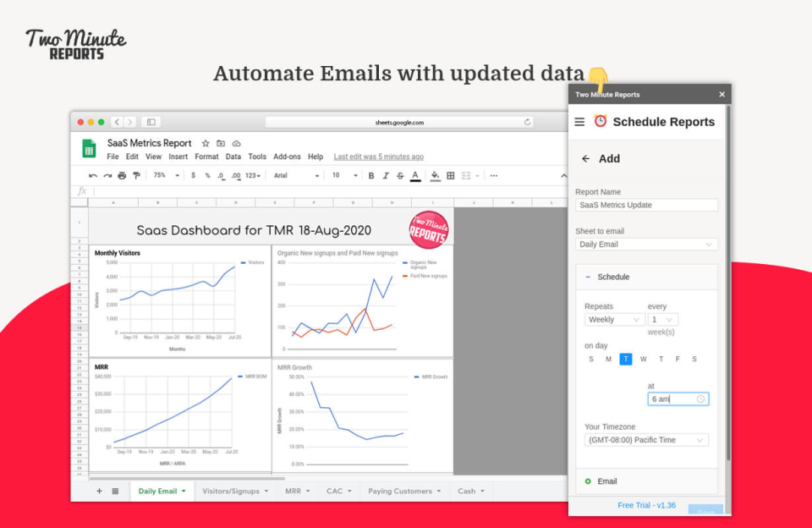Open the text color picker
This screenshot has width=812, height=528.
(415, 176)
